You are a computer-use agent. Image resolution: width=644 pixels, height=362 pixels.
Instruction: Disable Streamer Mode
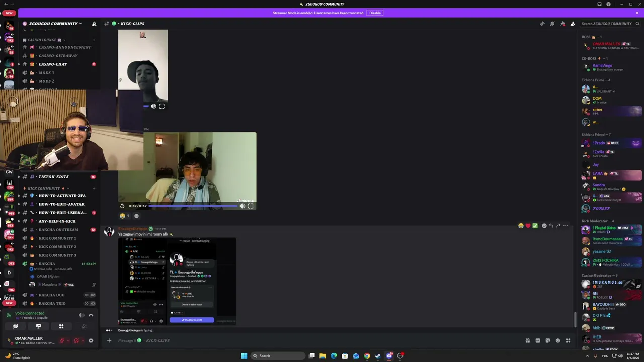point(375,13)
